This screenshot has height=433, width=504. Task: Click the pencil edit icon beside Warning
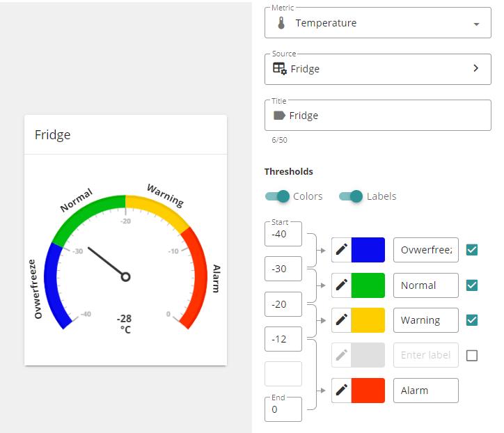342,320
